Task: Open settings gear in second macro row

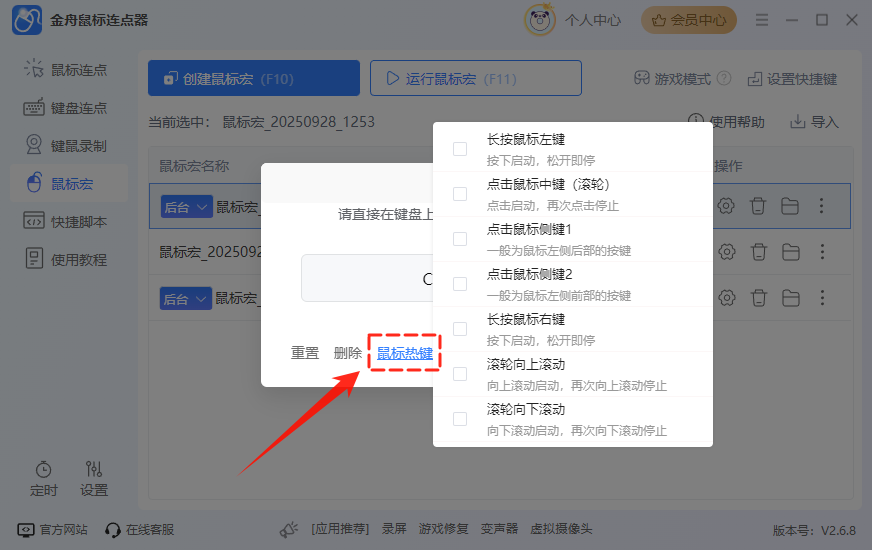Action: coord(726,252)
